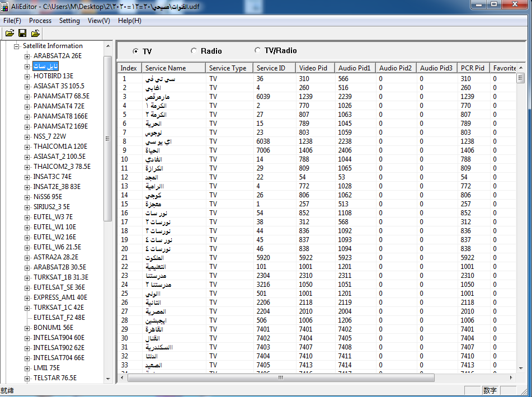Image resolution: width=532 pixels, height=397 pixels.
Task: Click the channel table scroll-left arrow
Action: (x=122, y=377)
